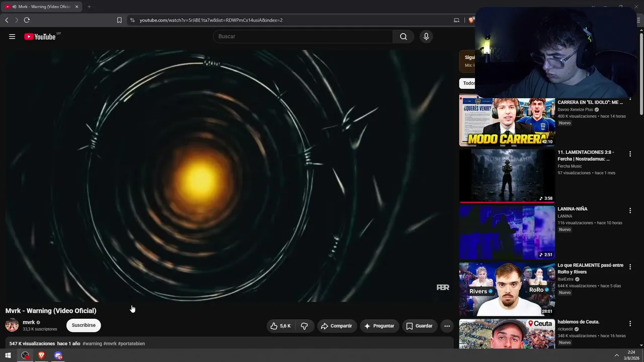Like the video with thumbs up
The width and height of the screenshot is (644, 362).
(x=281, y=326)
